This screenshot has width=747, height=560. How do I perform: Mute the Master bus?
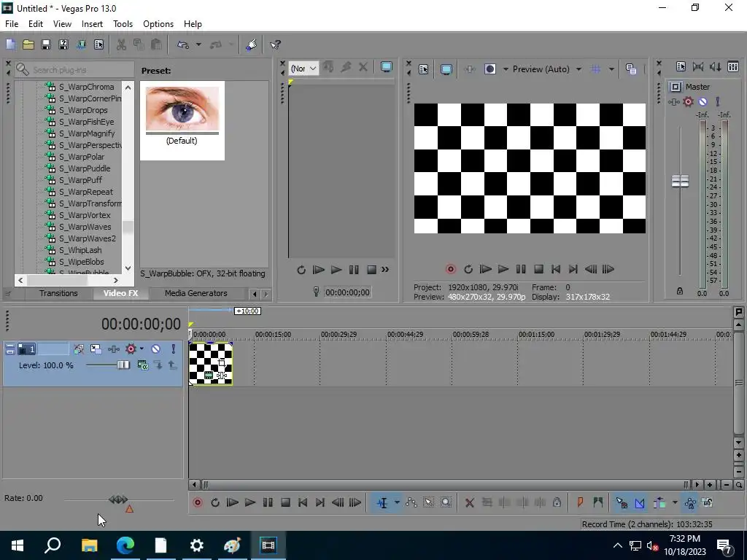pyautogui.click(x=703, y=101)
